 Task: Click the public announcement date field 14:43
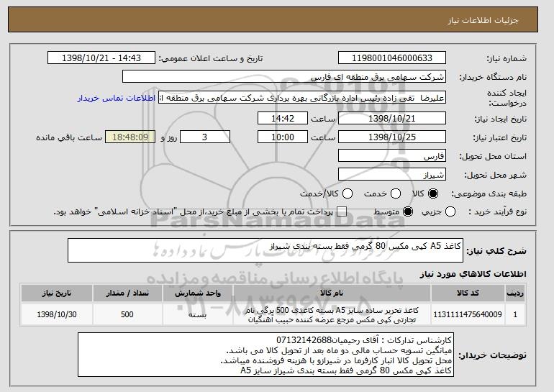click(101, 58)
